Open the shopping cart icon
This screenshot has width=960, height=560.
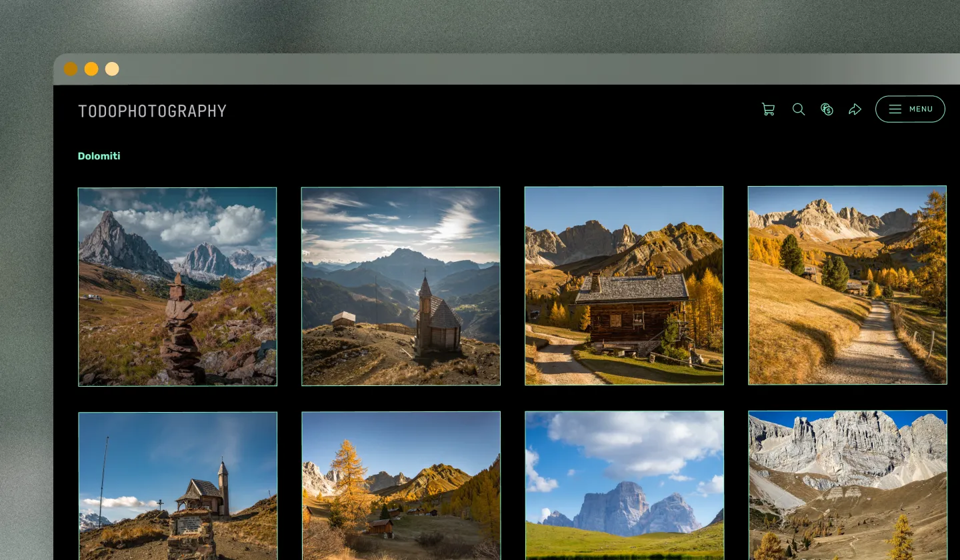point(769,109)
